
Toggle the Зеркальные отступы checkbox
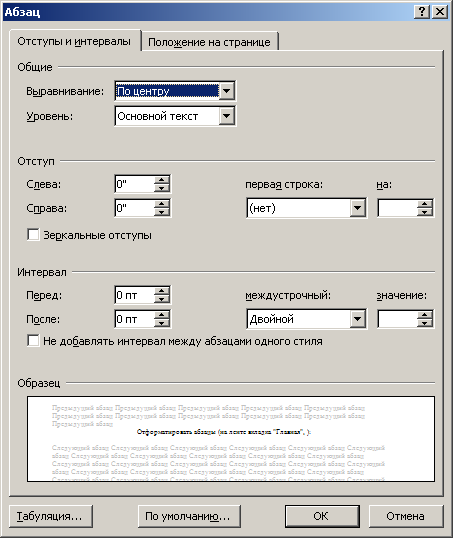coord(33,235)
